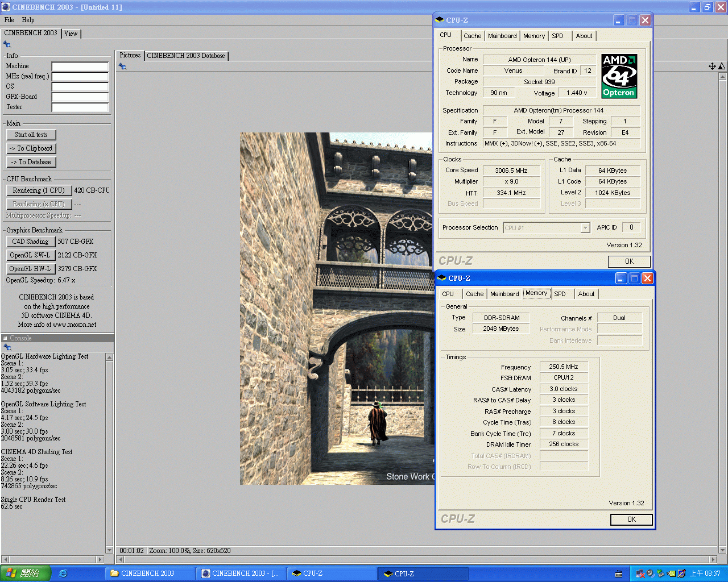Viewport: 728px width, 582px height.
Task: Click the second CPU-Z taskbar button
Action: (x=423, y=573)
